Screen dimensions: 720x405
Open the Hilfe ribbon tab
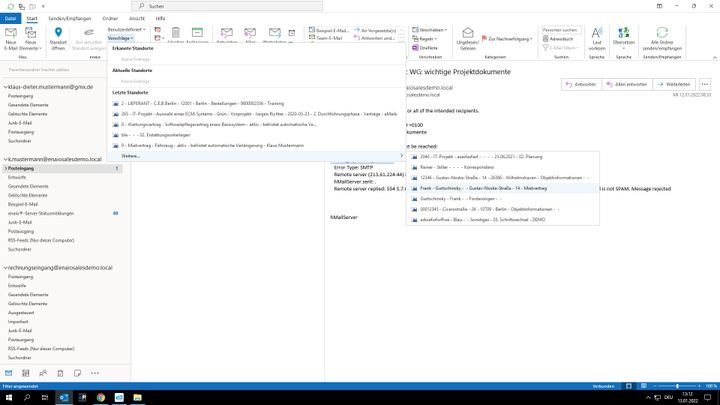160,18
